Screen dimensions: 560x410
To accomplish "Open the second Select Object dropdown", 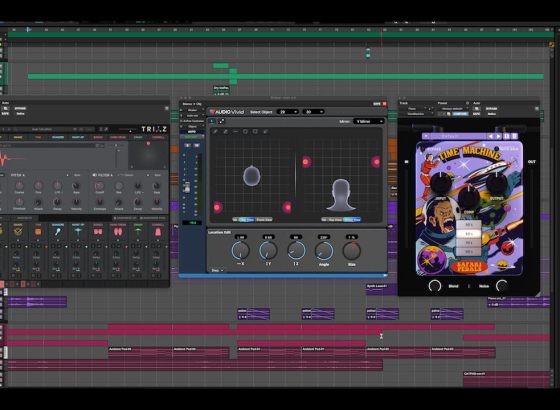I will [x=313, y=112].
